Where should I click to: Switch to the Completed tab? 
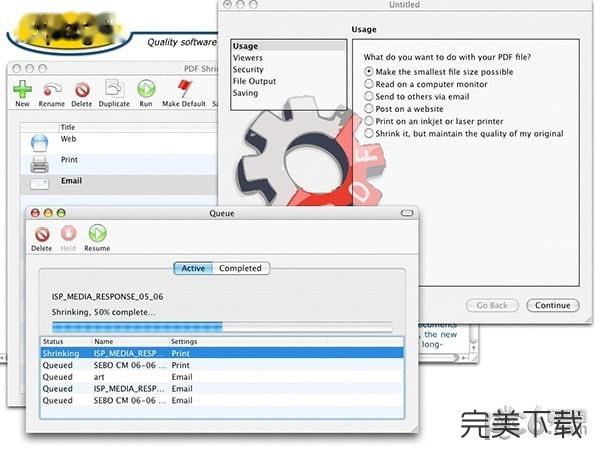pos(241,268)
